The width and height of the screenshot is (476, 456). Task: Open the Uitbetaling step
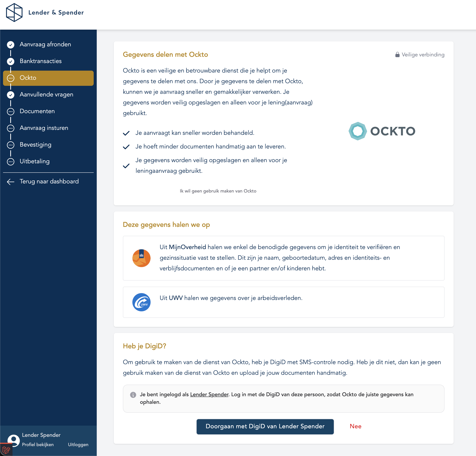point(35,161)
